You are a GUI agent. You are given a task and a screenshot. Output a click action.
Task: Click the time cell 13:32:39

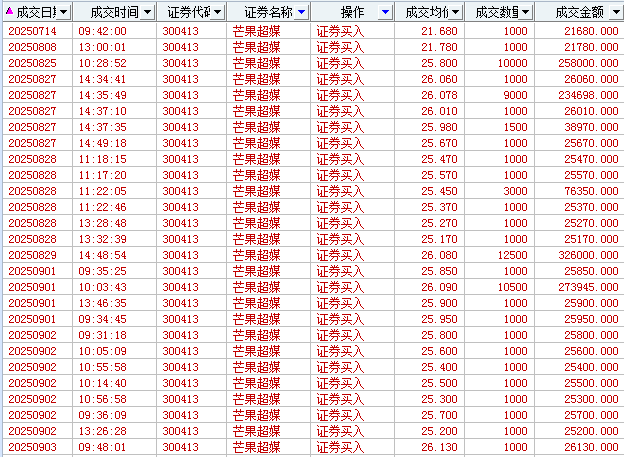[x=102, y=239]
